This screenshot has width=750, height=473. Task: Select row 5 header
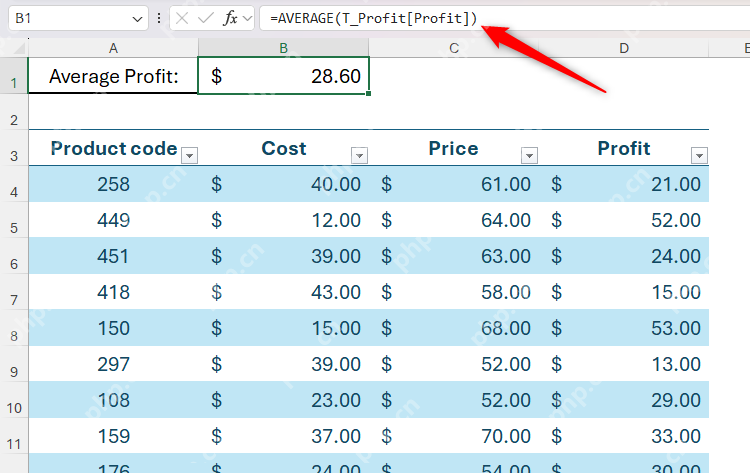point(14,220)
